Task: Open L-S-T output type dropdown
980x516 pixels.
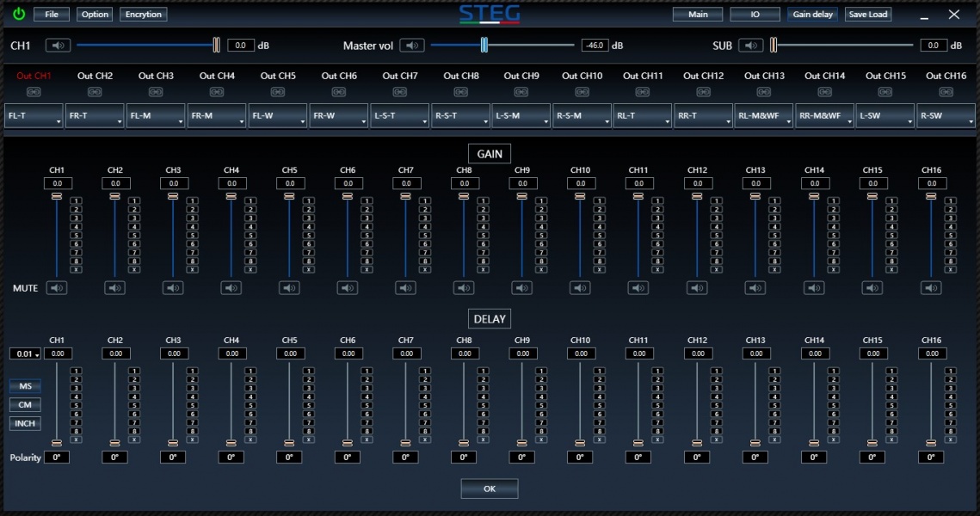Action: (x=399, y=115)
